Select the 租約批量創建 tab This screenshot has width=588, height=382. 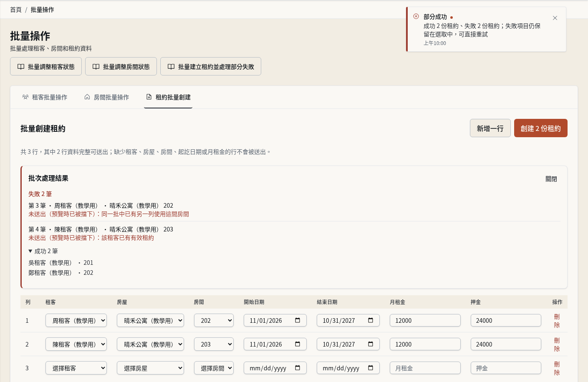tap(168, 97)
